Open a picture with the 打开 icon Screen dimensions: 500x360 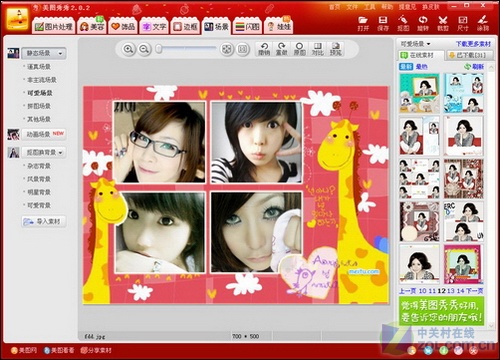[363, 23]
